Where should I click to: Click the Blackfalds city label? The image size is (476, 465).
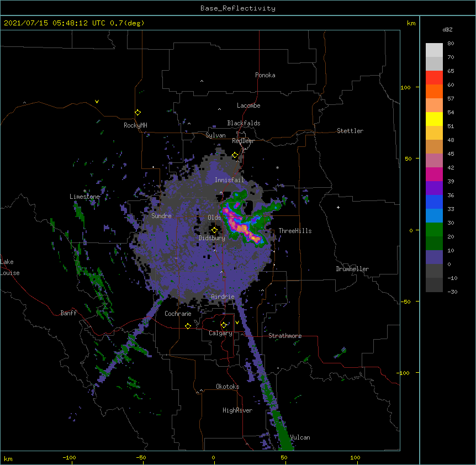point(244,123)
